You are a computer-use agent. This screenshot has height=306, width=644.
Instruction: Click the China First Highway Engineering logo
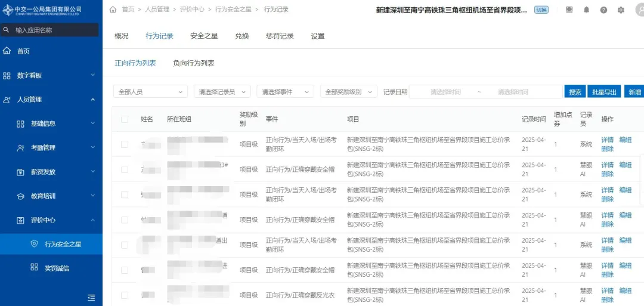pyautogui.click(x=42, y=10)
